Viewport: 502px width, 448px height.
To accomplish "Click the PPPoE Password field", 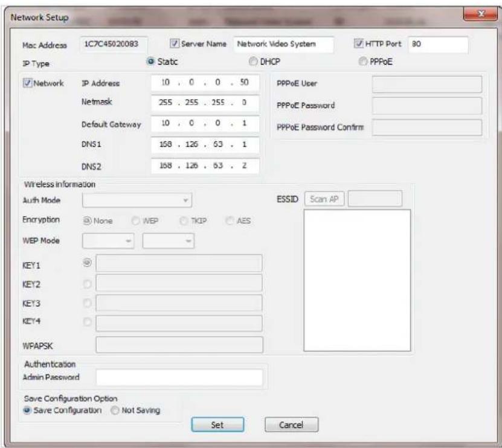I will pos(427,106).
